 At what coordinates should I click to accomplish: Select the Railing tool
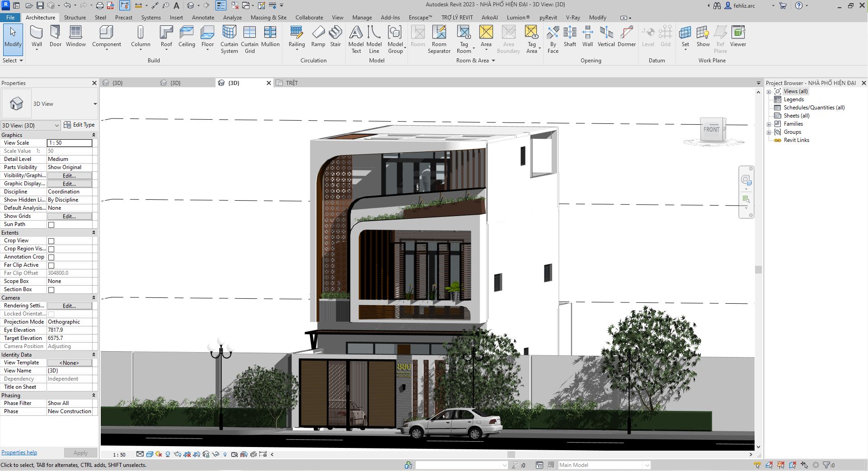[x=296, y=33]
